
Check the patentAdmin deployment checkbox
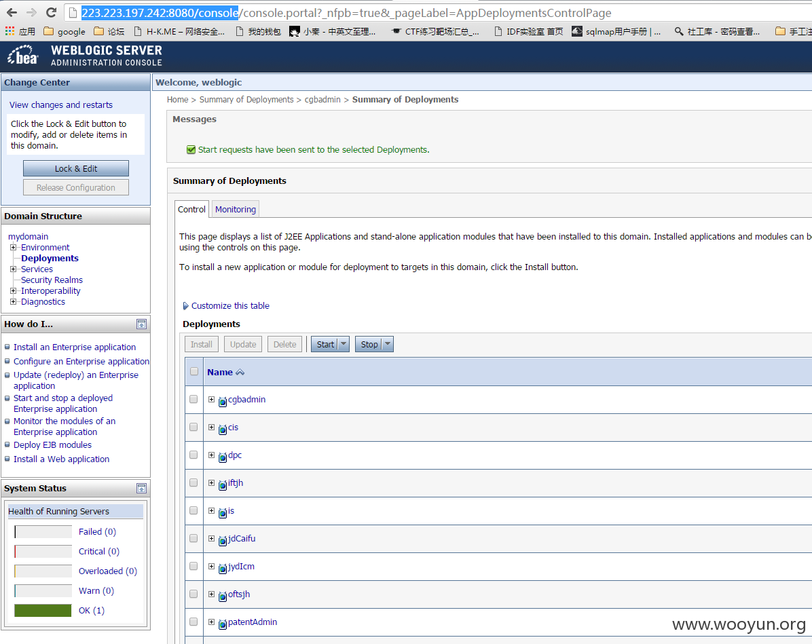pyautogui.click(x=193, y=622)
